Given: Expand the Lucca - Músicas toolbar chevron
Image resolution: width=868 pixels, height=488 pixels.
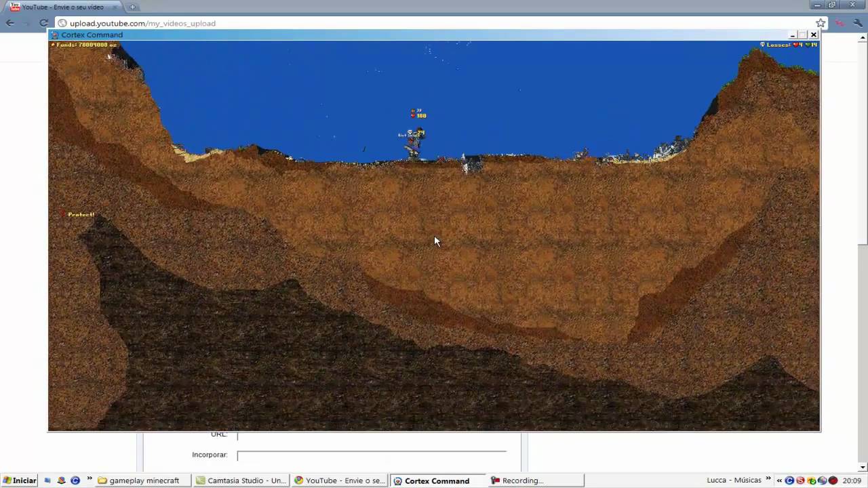Looking at the screenshot, I should pyautogui.click(x=769, y=479).
